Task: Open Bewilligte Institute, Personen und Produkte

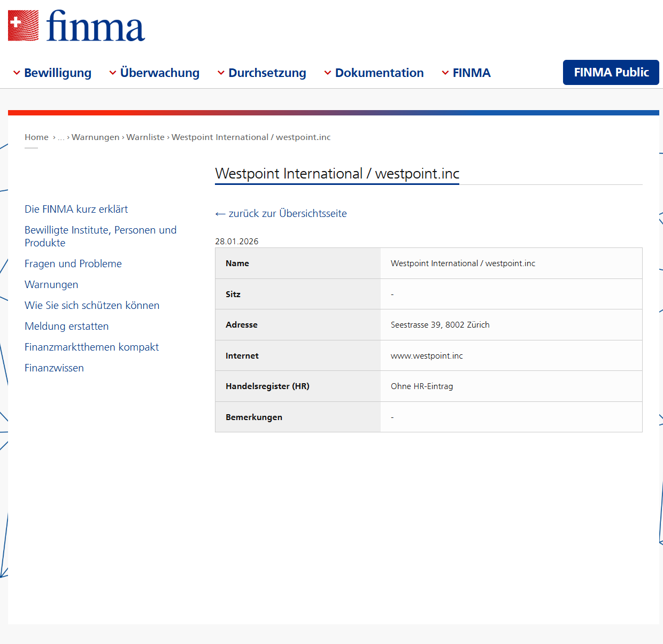Action: click(x=101, y=236)
